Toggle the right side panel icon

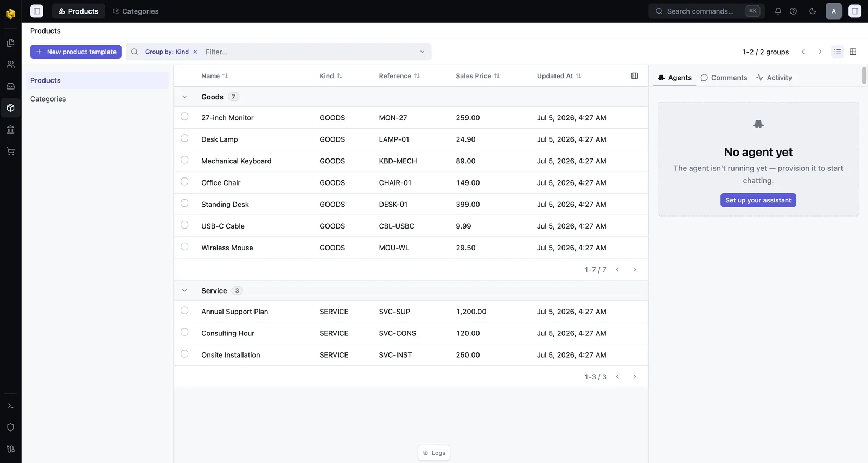tap(855, 11)
